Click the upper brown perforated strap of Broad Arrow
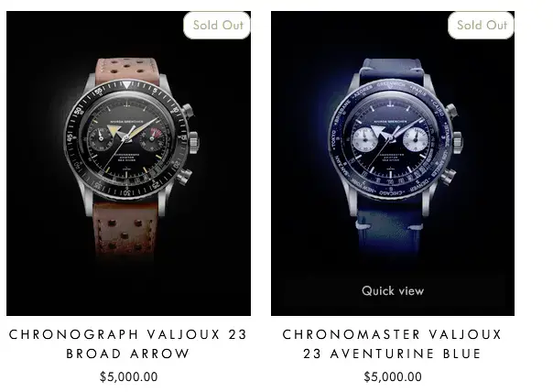Image resolution: width=553 pixels, height=392 pixels. click(x=128, y=70)
